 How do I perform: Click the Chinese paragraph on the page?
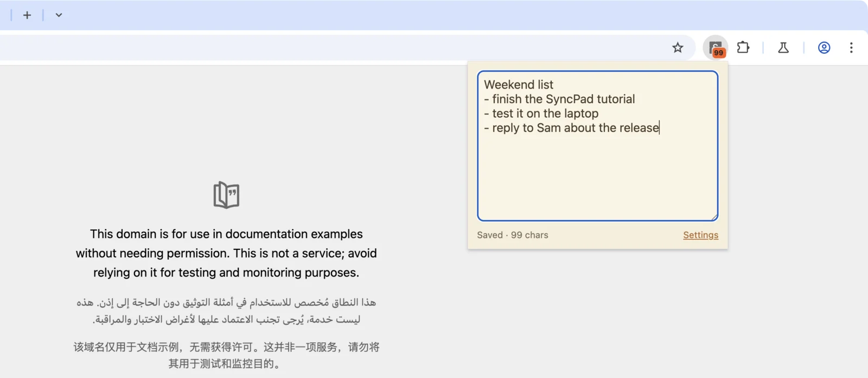tap(226, 355)
